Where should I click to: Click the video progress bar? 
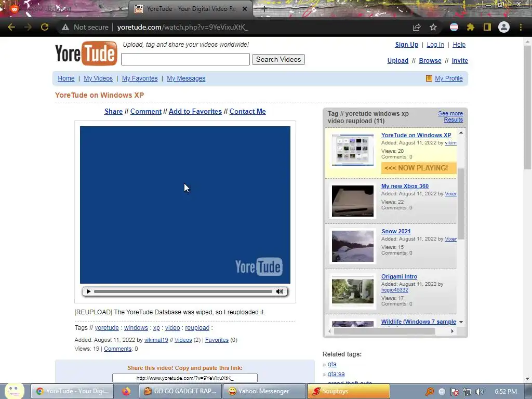(x=183, y=291)
